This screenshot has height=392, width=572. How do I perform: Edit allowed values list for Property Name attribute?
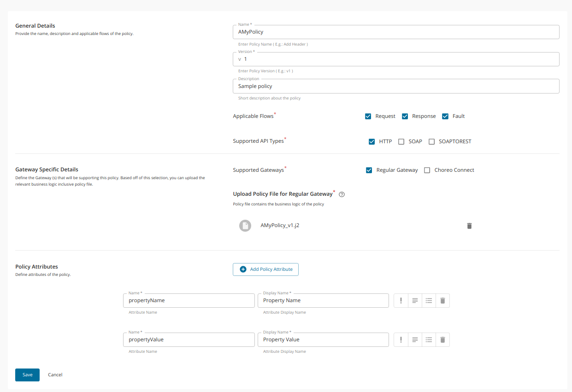[x=429, y=300]
